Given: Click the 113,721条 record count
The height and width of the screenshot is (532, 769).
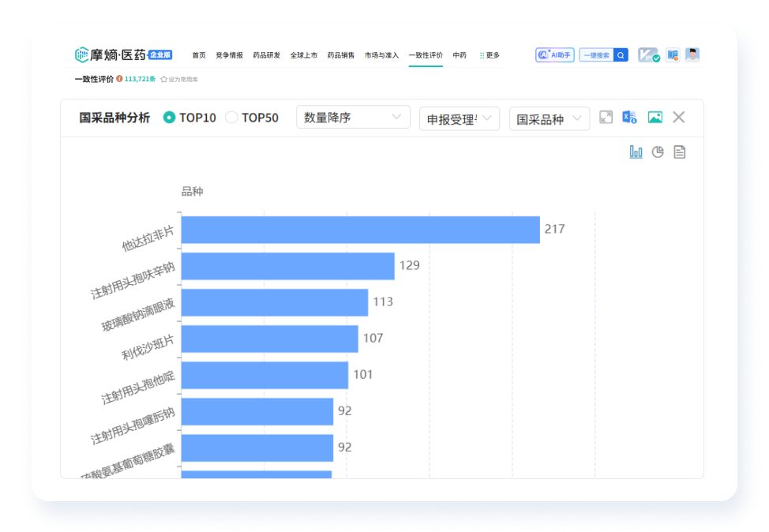Looking at the screenshot, I should 141,79.
